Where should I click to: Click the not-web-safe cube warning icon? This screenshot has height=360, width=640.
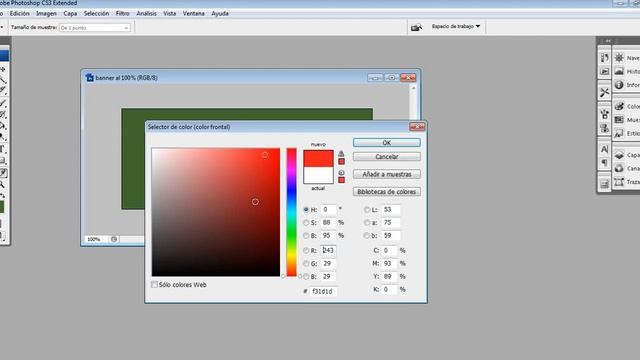click(x=341, y=173)
